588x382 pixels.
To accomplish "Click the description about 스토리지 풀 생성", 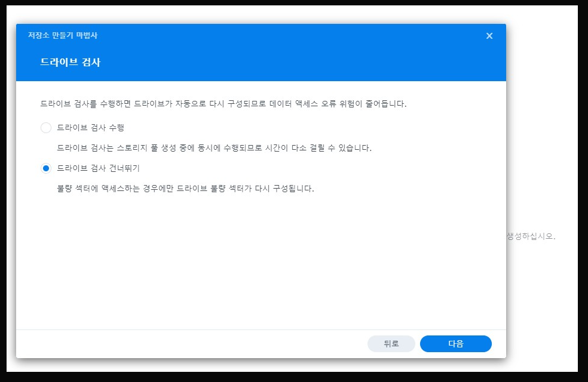I will click(x=214, y=148).
